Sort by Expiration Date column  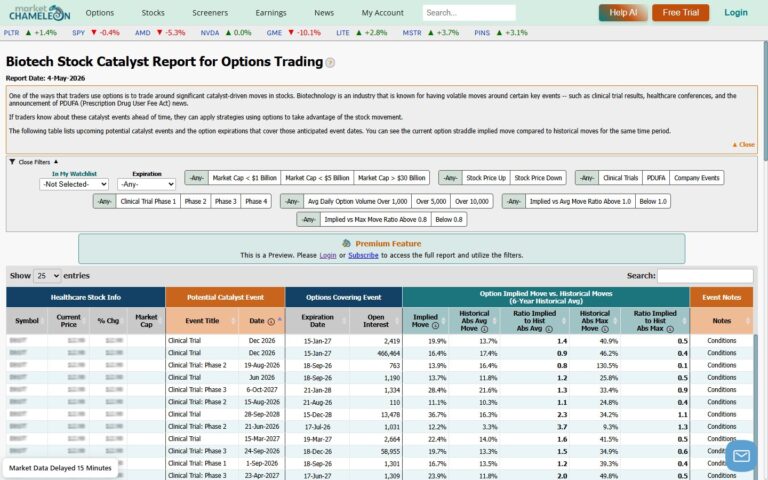click(x=317, y=321)
